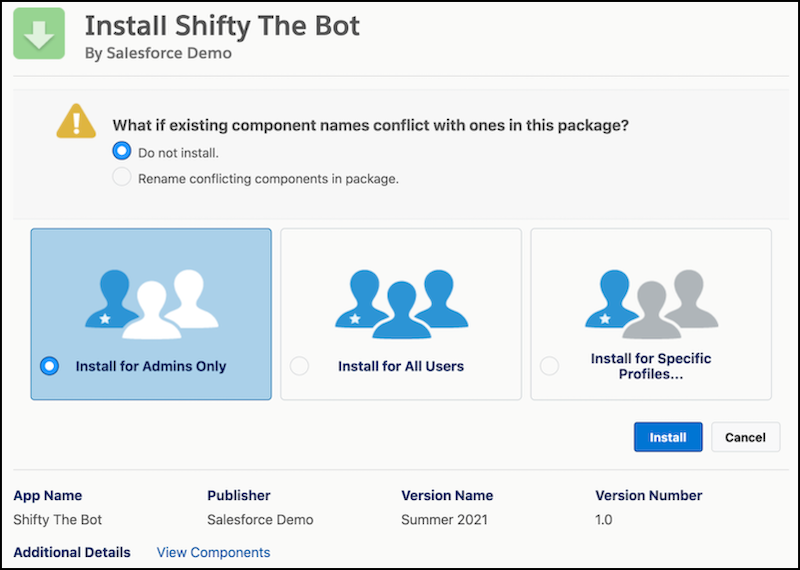Click the 'Summer 2021' version name value
Image resolution: width=800 pixels, height=570 pixels.
[x=442, y=519]
